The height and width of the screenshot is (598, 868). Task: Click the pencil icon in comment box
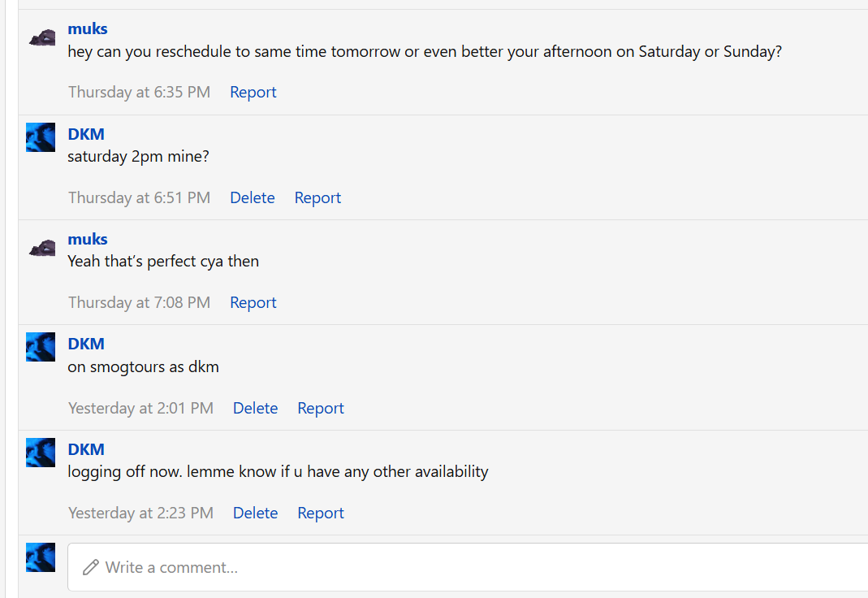(x=91, y=568)
